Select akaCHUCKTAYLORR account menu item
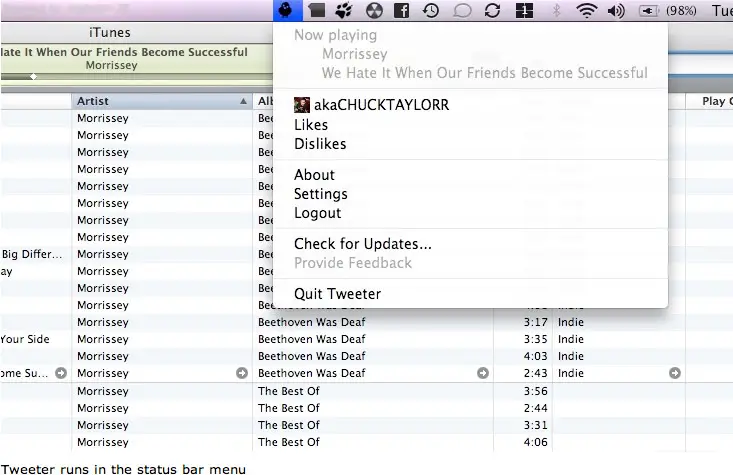 (x=471, y=105)
